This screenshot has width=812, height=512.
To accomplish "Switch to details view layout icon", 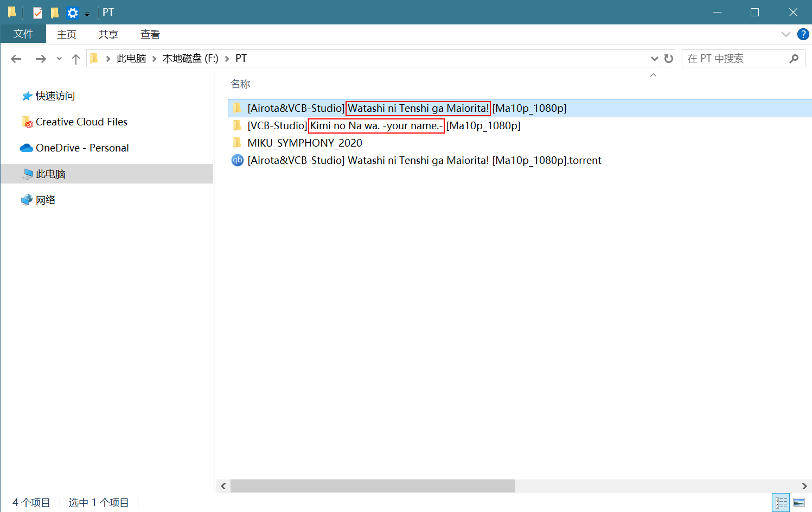I will click(x=781, y=503).
